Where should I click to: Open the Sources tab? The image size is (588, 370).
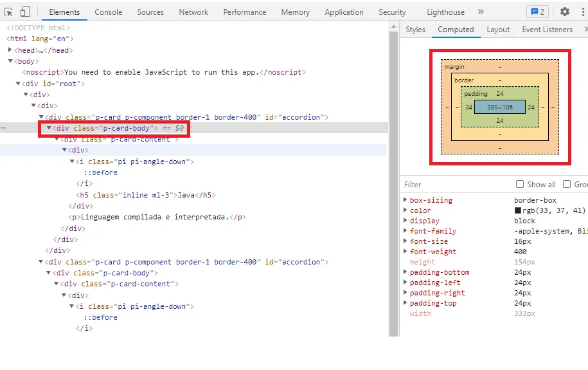(x=150, y=12)
